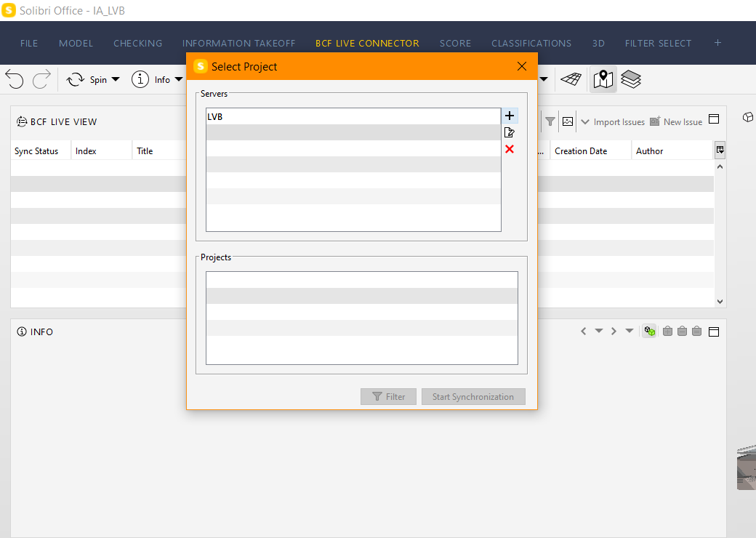Toggle the floor grid plane icon

(x=571, y=79)
